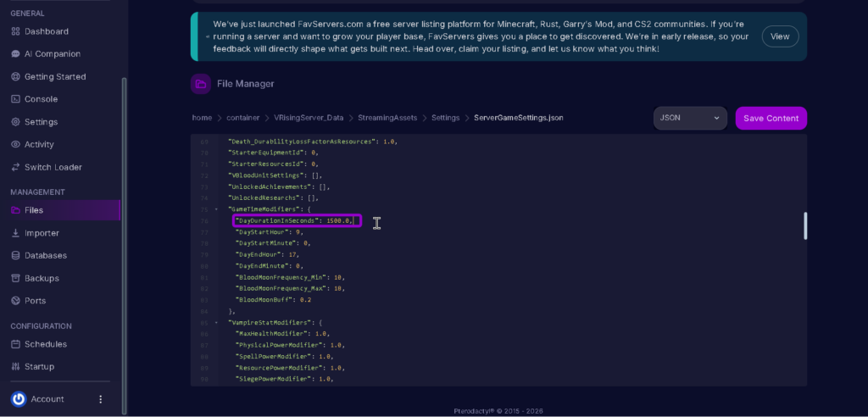Open the Settings breadcrumb folder

pyautogui.click(x=446, y=118)
